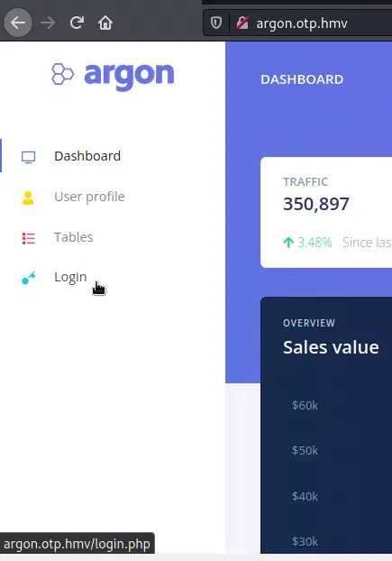
Task: Click the argon hexagon logo icon
Action: tap(62, 74)
